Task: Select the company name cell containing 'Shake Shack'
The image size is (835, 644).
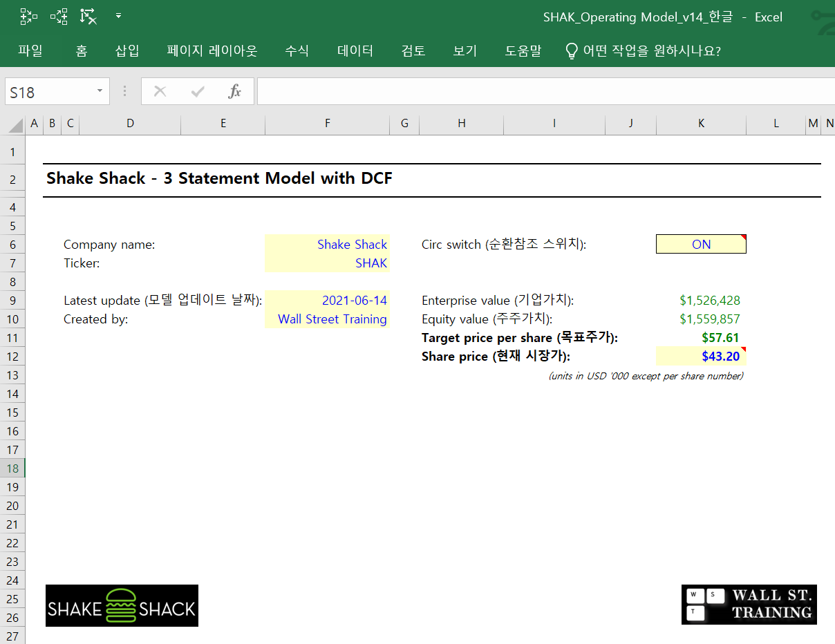Action: click(x=327, y=245)
